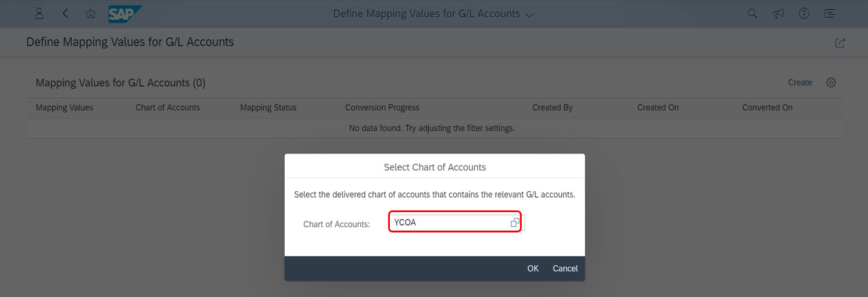Open the home page icon
This screenshot has width=868, height=297.
[91, 13]
